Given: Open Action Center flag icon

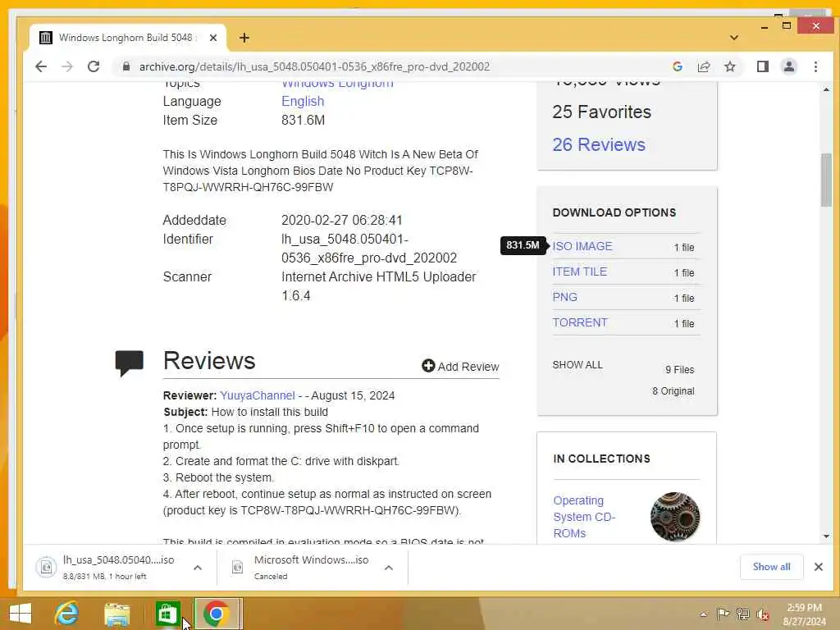Looking at the screenshot, I should click(722, 614).
